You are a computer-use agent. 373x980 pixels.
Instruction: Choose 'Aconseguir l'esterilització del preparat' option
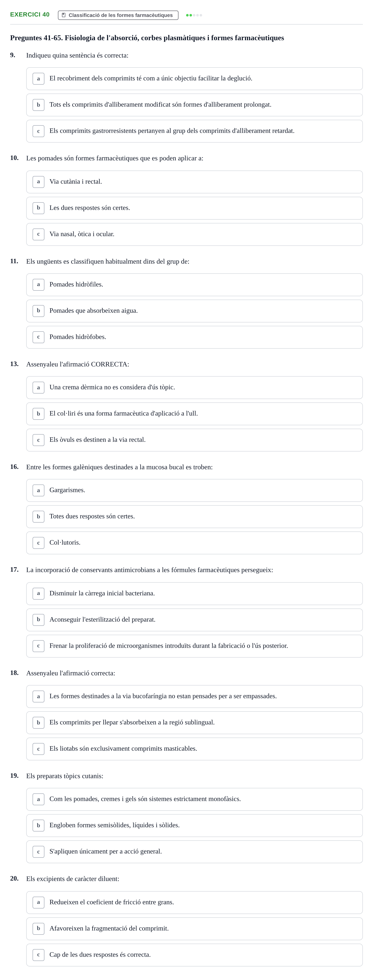(x=194, y=620)
